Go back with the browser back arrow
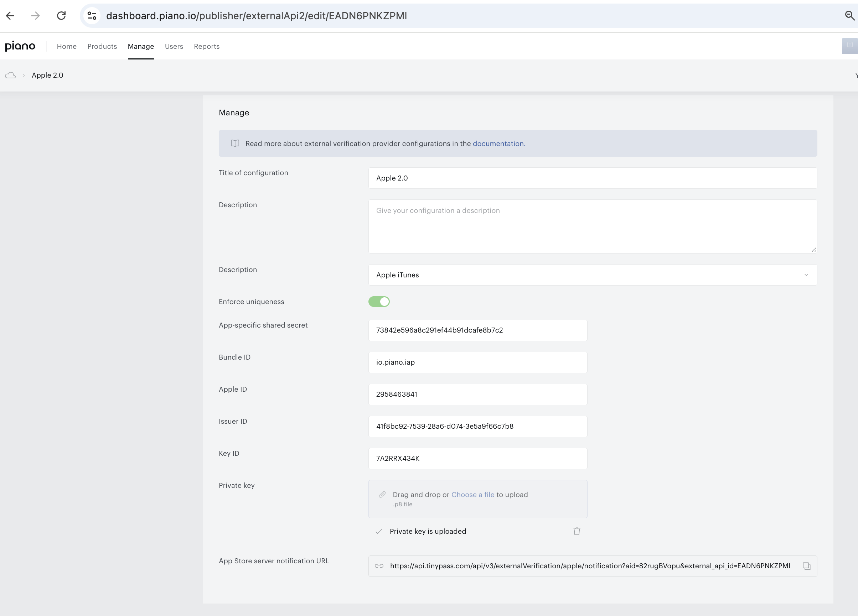Viewport: 858px width, 616px height. point(10,16)
